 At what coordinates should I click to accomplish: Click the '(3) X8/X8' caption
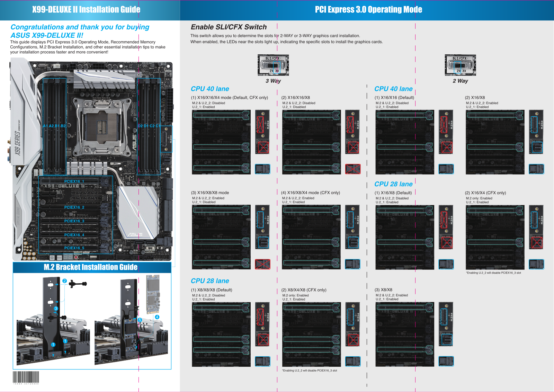383,290
